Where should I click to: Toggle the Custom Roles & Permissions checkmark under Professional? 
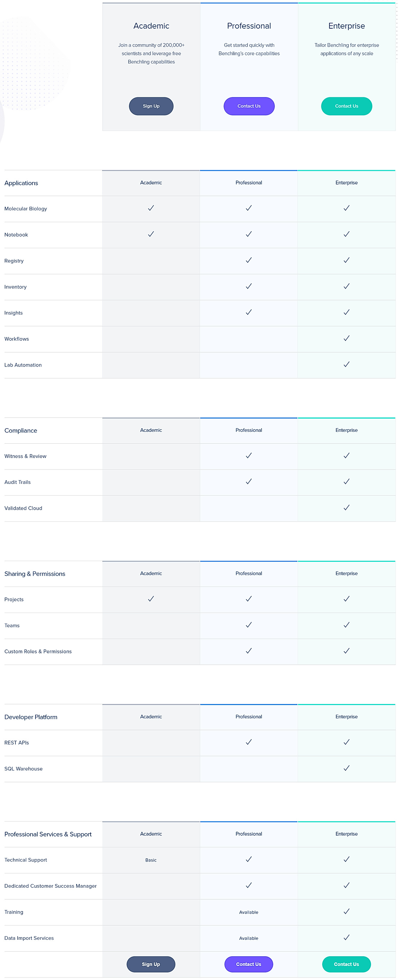tap(248, 651)
